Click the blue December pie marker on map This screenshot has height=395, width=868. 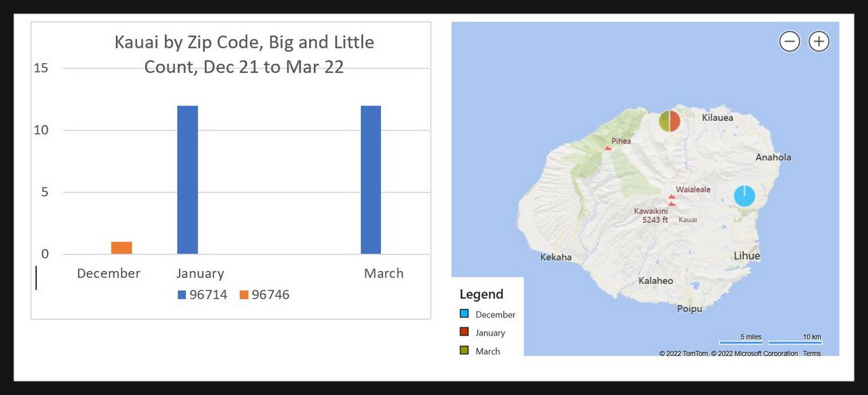[x=744, y=196]
